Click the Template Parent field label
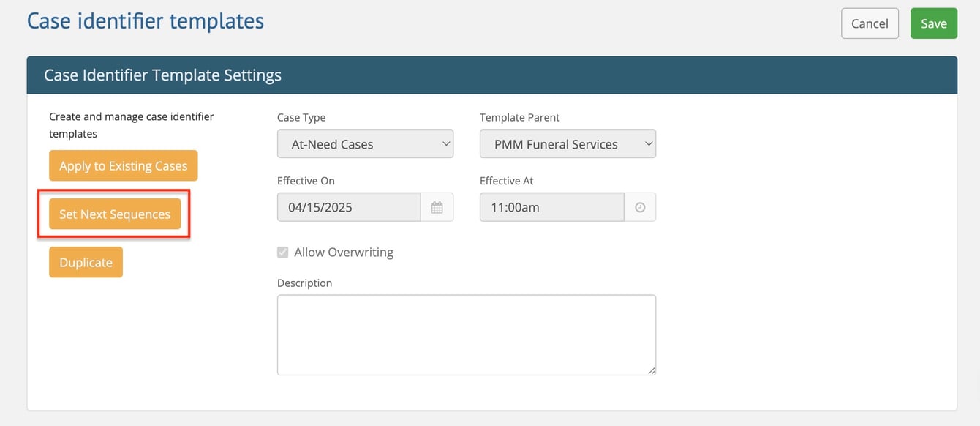Viewport: 980px width, 426px height. 520,118
